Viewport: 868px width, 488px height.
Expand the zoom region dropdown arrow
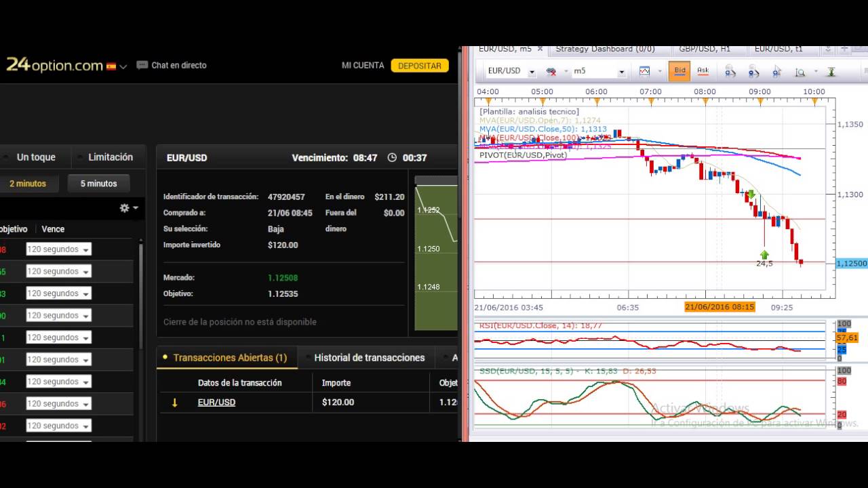(x=815, y=71)
